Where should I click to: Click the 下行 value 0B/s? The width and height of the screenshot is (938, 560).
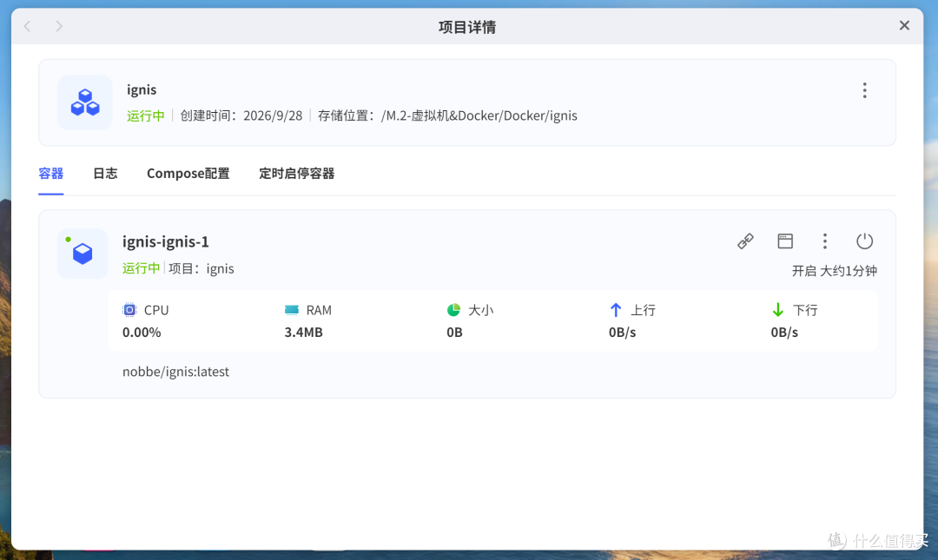point(784,332)
